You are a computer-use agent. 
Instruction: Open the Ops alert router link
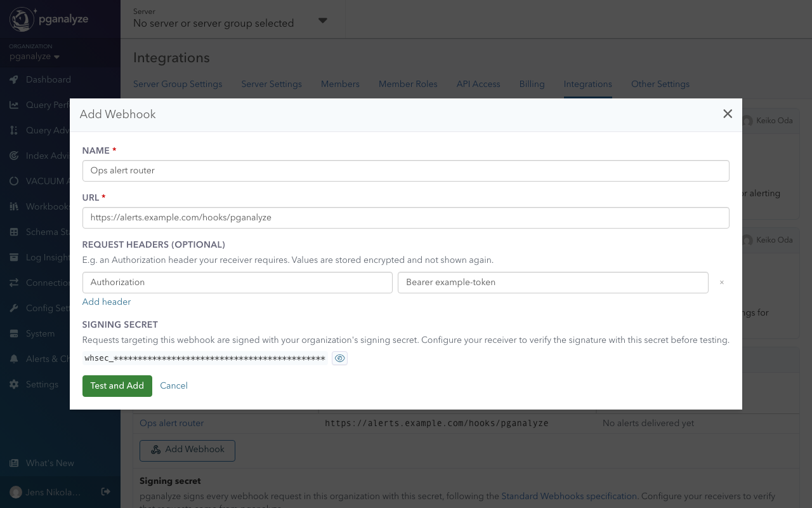(172, 423)
